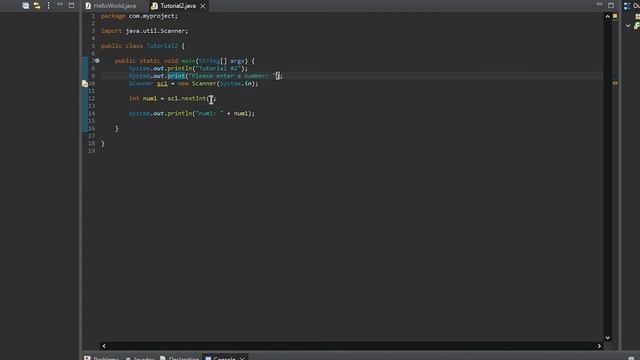640x360 pixels.
Task: Click line number 14 in the gutter
Action: 91,113
